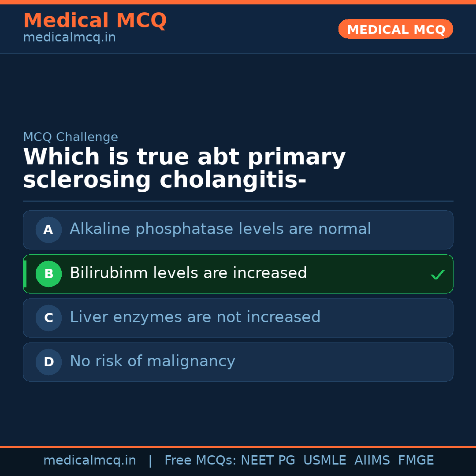Click the primary sclerosing cholangitis question text
This screenshot has height=476, width=476.
click(184, 169)
